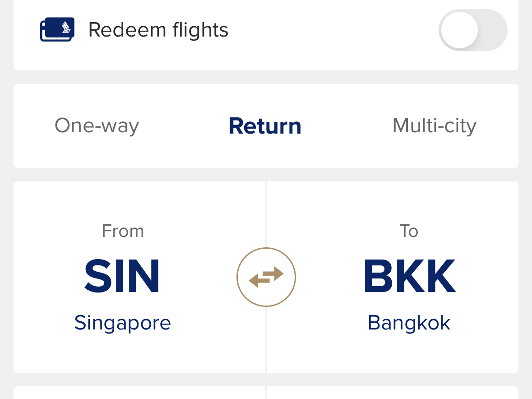The width and height of the screenshot is (532, 399).
Task: Click blank space between One-way and Return
Action: tap(184, 125)
